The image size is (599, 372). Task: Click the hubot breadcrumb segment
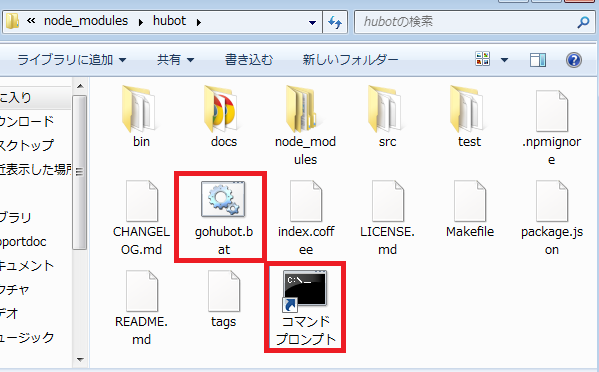click(169, 21)
